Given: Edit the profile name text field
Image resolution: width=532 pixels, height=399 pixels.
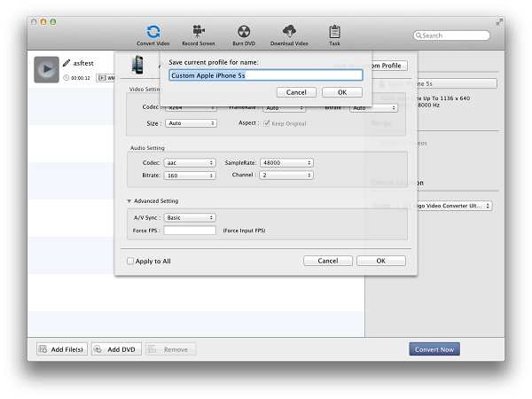Looking at the screenshot, I should coord(266,75).
